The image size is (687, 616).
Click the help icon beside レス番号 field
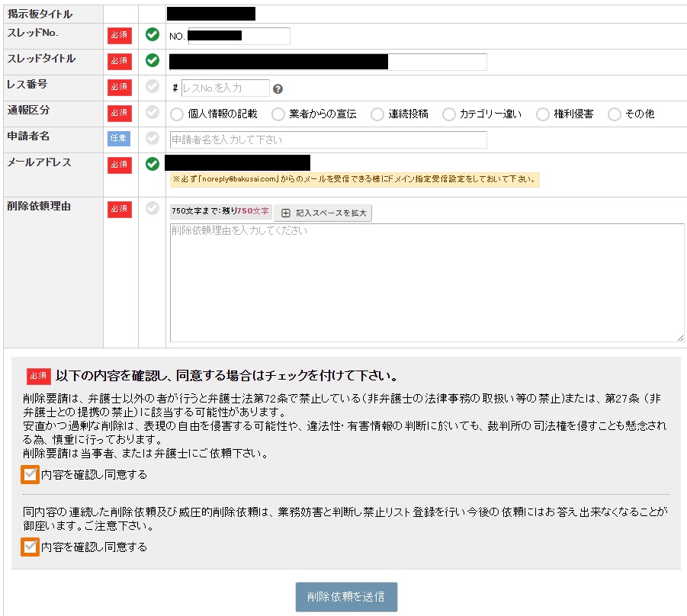[278, 89]
